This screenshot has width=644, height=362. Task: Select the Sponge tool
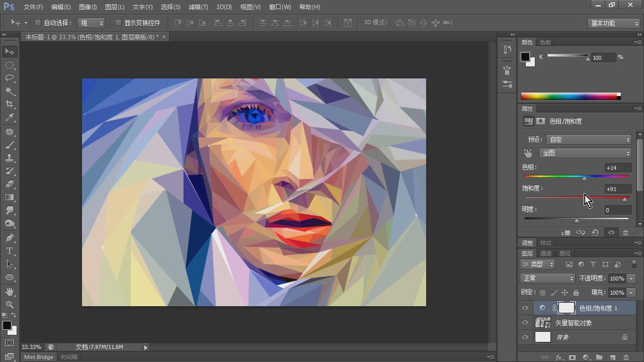10,223
